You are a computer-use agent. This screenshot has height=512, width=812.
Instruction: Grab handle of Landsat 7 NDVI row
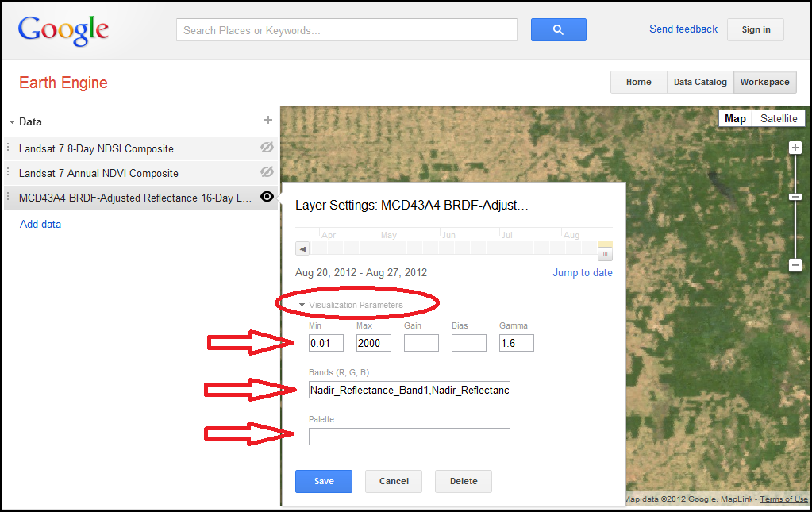(x=8, y=172)
